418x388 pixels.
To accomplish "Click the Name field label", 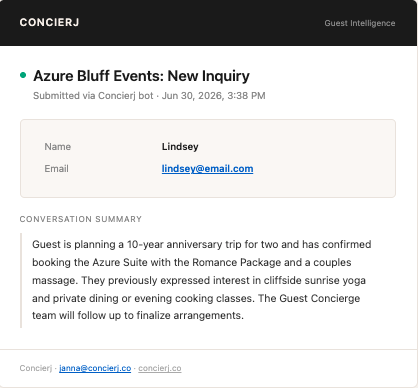I will (58, 147).
